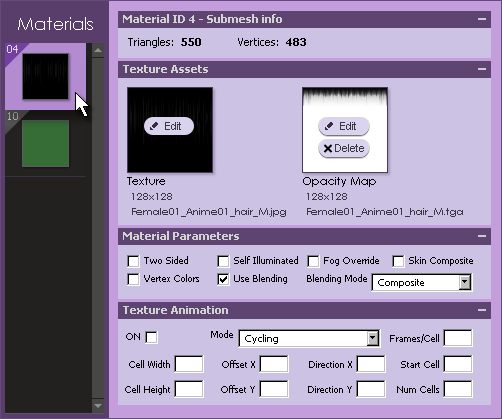Collapse the Texture Animation section
The height and width of the screenshot is (419, 502).
[x=482, y=310]
